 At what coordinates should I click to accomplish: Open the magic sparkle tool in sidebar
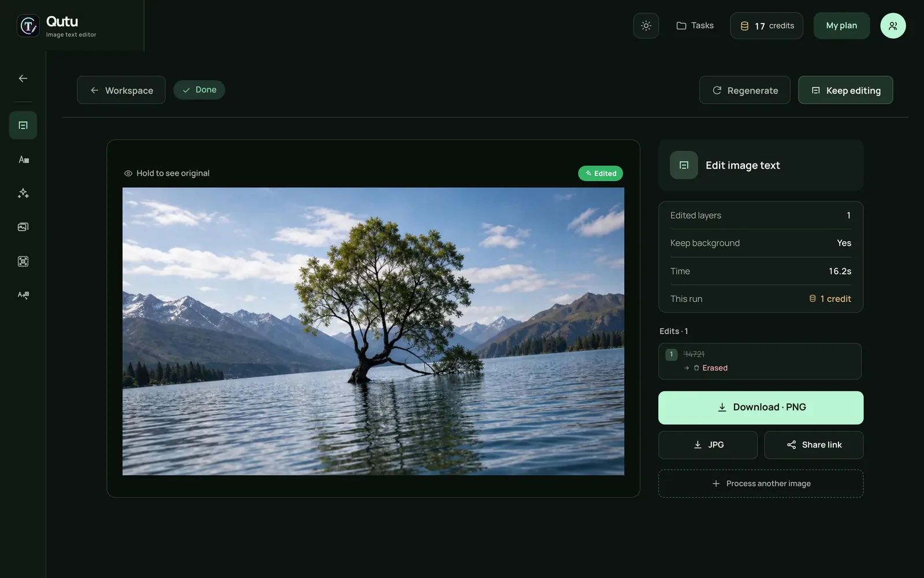pyautogui.click(x=23, y=193)
